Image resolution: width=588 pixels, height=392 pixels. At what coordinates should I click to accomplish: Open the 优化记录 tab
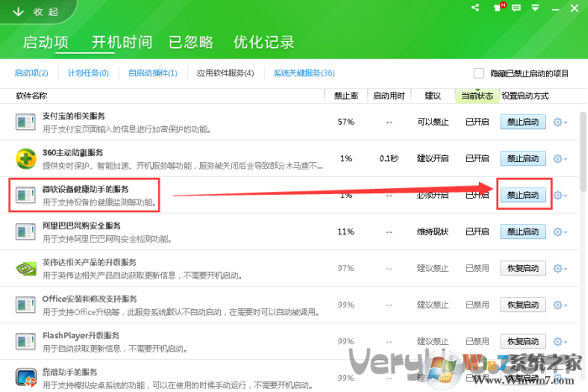264,42
